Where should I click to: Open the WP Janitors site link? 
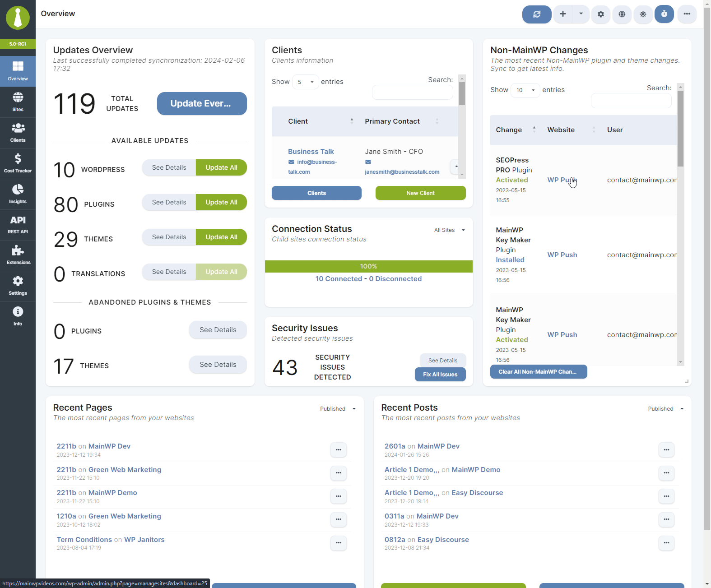(x=144, y=540)
